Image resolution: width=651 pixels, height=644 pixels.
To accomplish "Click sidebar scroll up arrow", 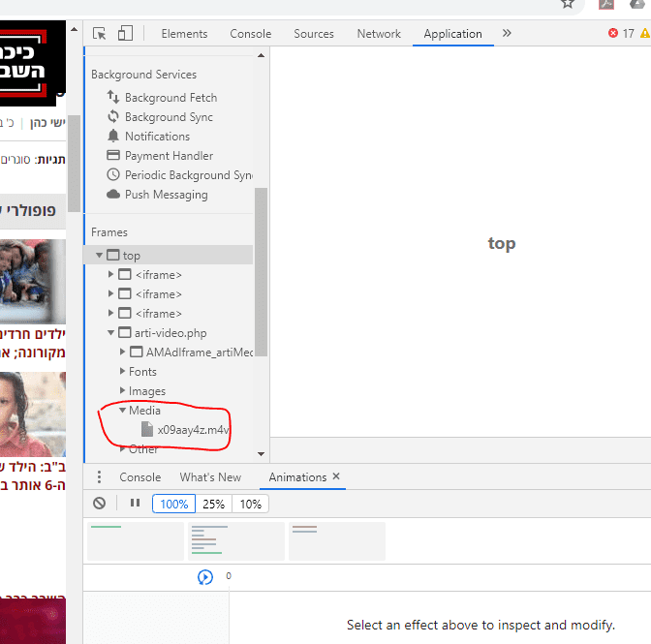I will click(262, 55).
